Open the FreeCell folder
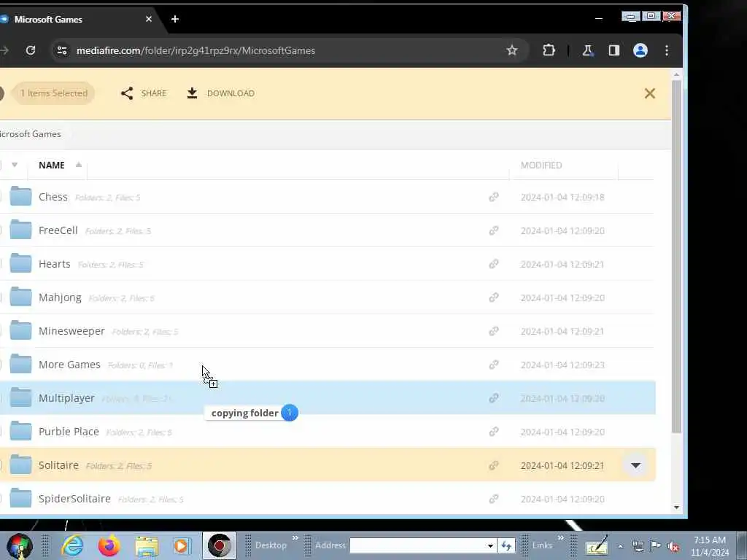 [x=58, y=230]
